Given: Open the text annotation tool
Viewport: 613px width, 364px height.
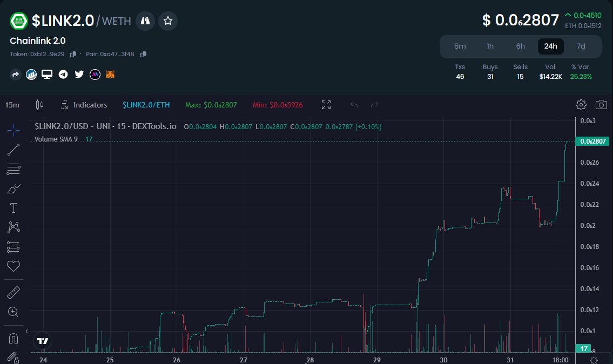Looking at the screenshot, I should coord(13,208).
